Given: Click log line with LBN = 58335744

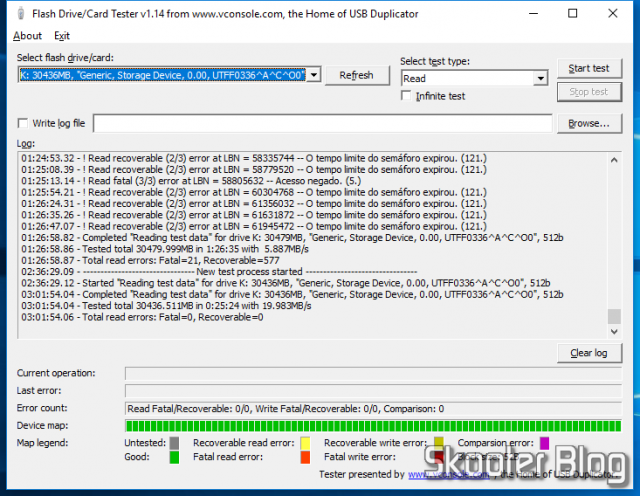Looking at the screenshot, I should pos(254,158).
